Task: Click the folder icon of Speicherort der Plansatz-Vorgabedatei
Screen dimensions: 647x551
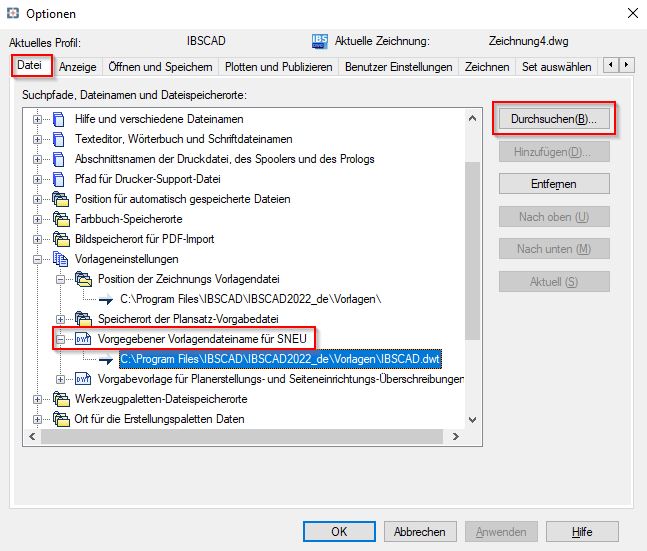Action: pos(84,319)
